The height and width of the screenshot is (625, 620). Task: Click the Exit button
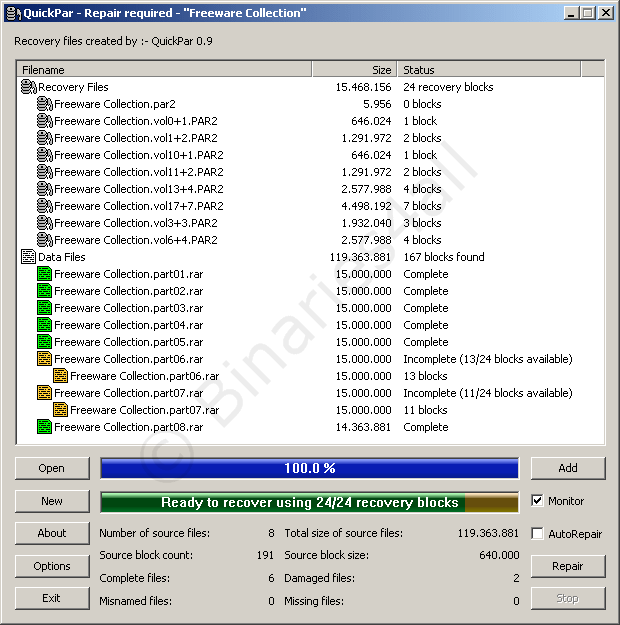(x=52, y=598)
